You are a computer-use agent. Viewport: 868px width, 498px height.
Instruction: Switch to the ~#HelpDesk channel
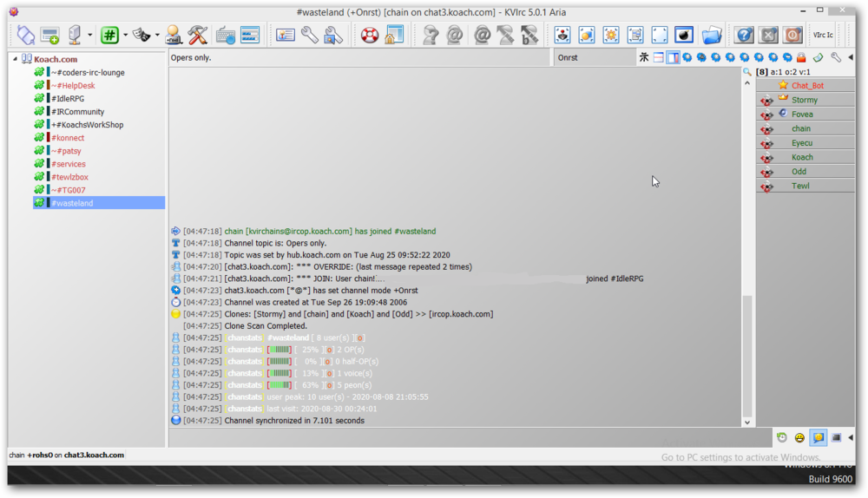coord(73,86)
